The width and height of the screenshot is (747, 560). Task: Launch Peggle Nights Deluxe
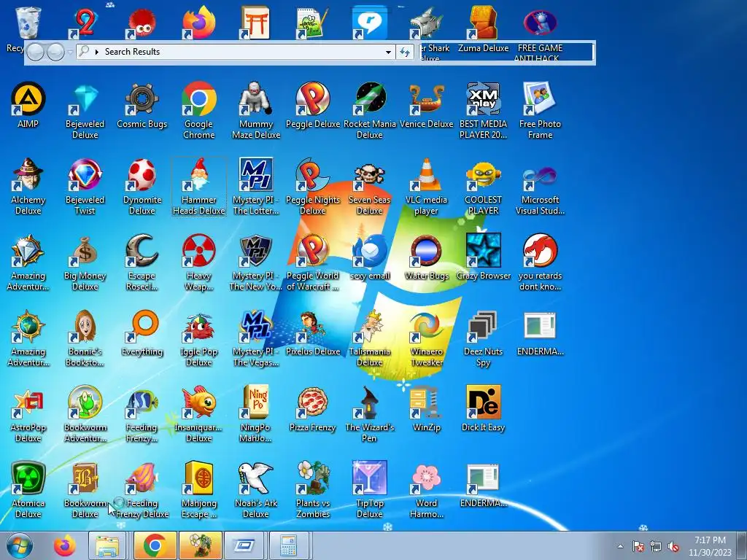[312, 187]
